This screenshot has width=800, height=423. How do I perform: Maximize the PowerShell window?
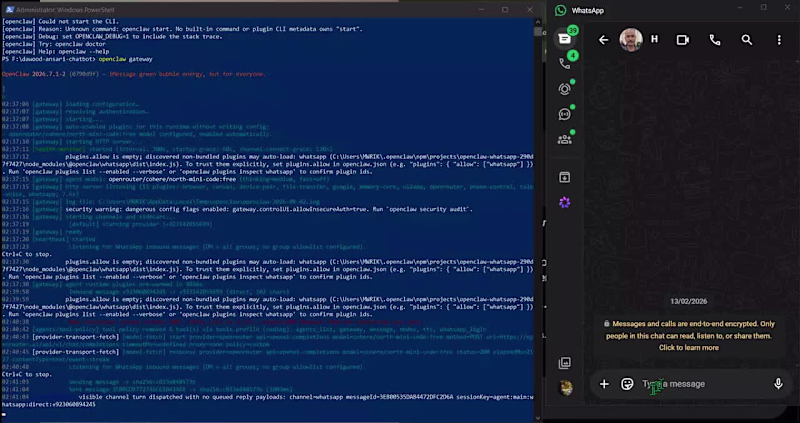505,10
